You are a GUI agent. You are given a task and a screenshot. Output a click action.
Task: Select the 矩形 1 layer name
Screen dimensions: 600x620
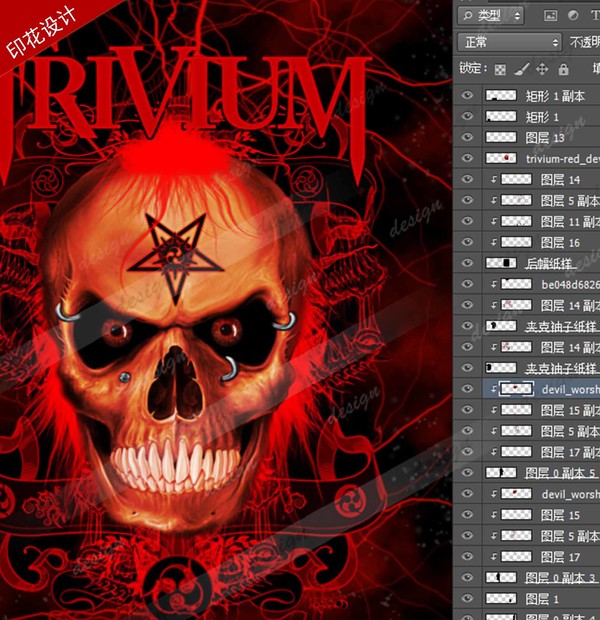tap(542, 117)
